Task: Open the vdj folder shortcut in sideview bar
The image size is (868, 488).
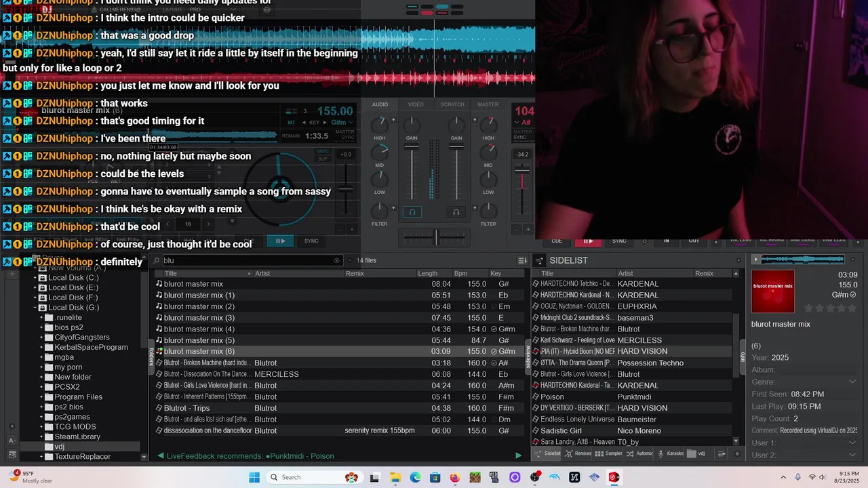Action: click(x=697, y=453)
